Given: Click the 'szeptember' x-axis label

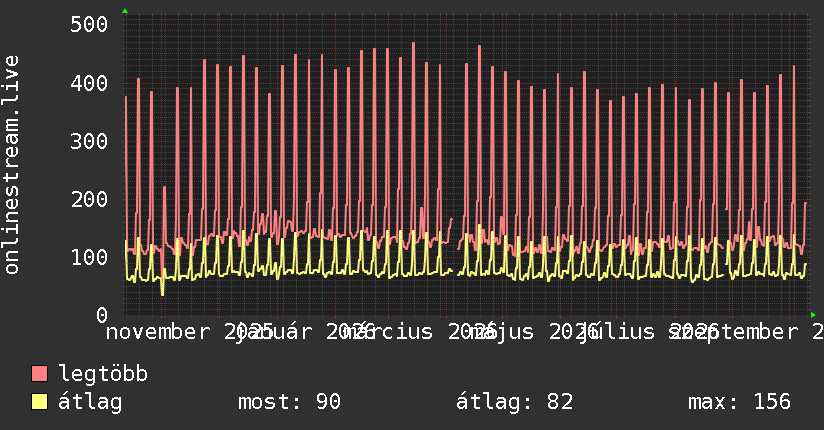Looking at the screenshot, I should [733, 332].
